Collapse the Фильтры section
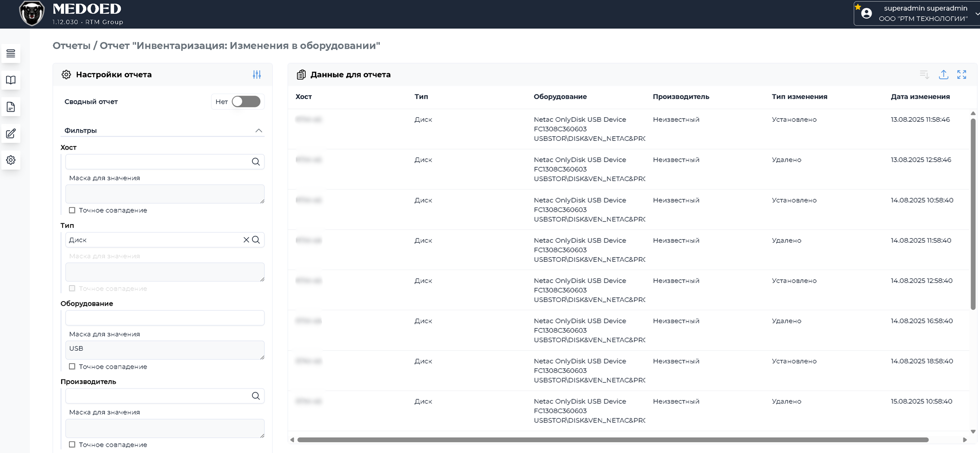This screenshot has width=980, height=453. pyautogui.click(x=259, y=131)
